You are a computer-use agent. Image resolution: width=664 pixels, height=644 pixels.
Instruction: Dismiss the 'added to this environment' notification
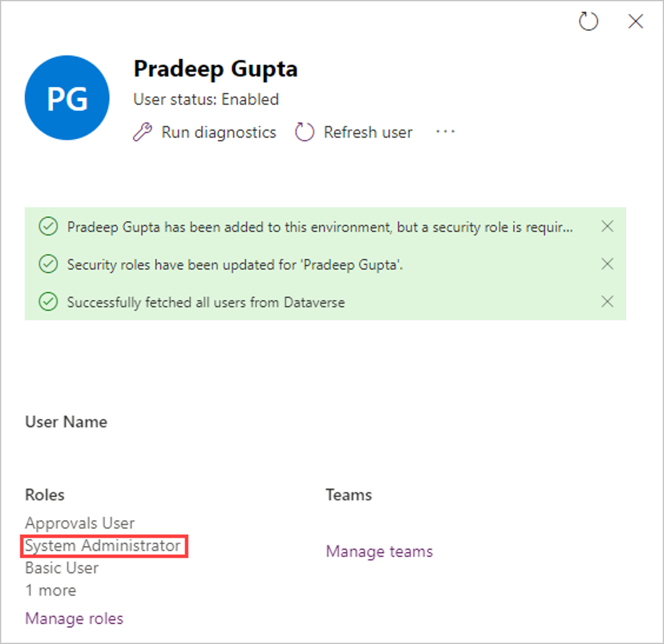pos(607,226)
